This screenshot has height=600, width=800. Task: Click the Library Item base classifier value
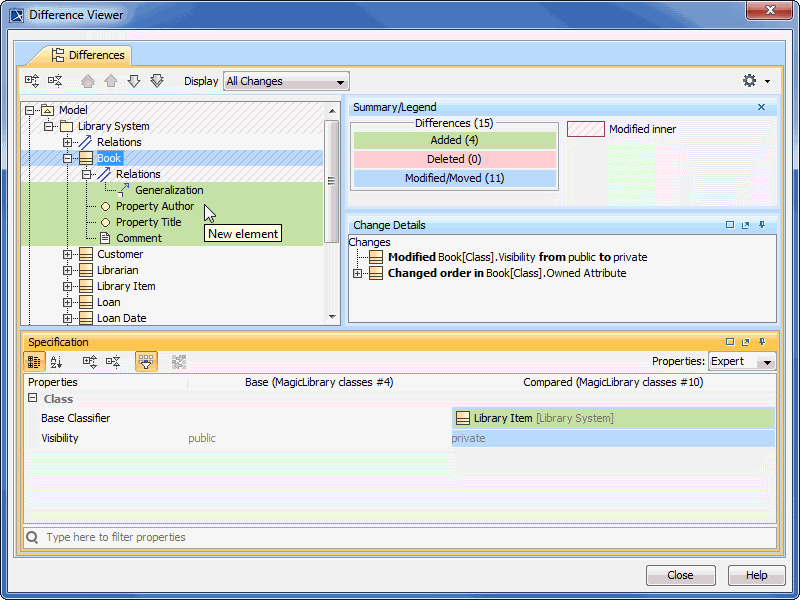click(613, 418)
